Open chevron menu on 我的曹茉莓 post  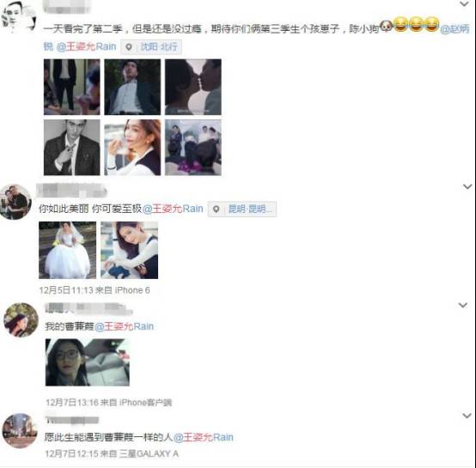pos(463,305)
